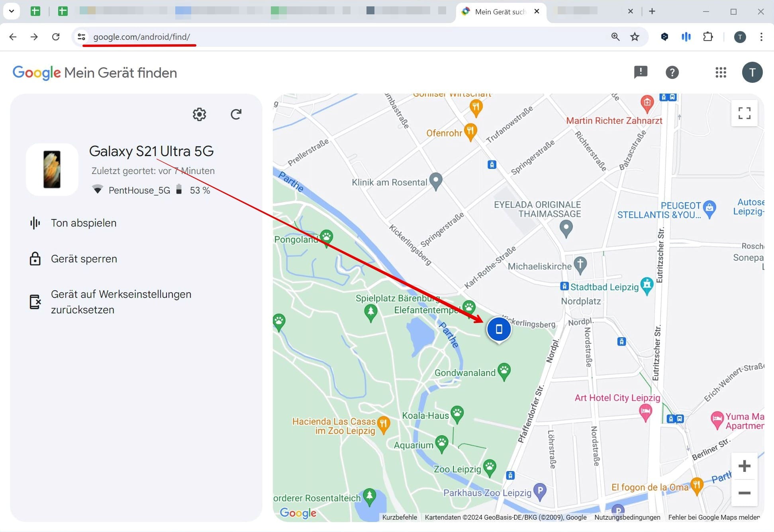Click the dark hexagon extension icon
Screen dimensions: 774x532
[664, 37]
